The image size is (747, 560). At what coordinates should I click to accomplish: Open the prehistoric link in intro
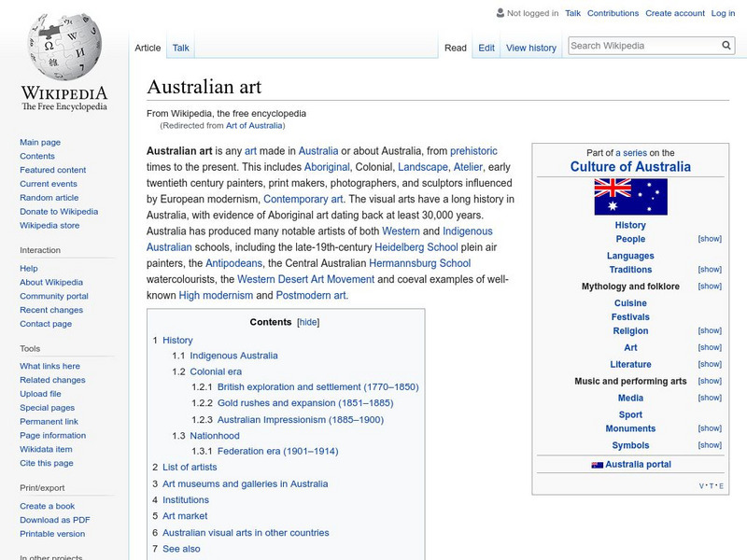tap(473, 151)
